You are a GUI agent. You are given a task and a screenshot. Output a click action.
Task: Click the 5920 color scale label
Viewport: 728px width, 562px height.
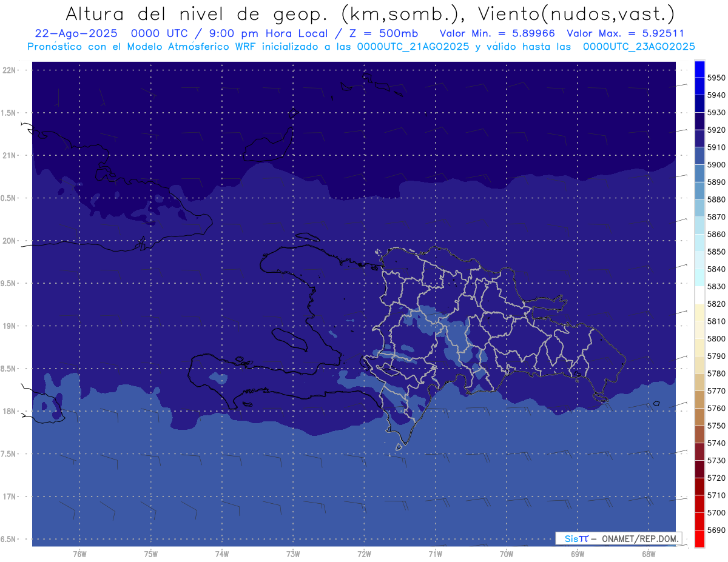(716, 130)
